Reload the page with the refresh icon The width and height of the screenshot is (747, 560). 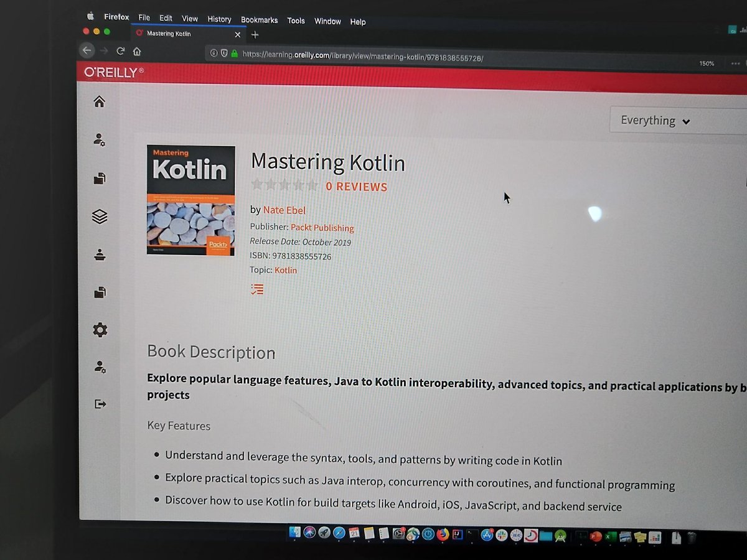tap(121, 51)
